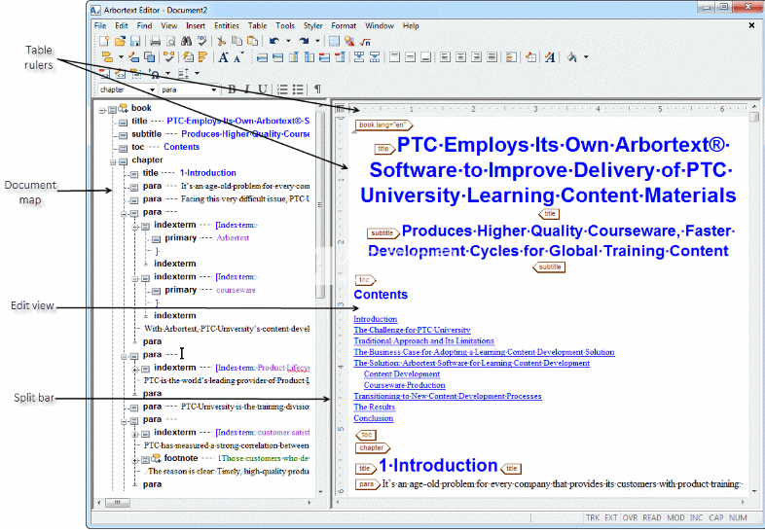Insert an equation with the square-root icon
The height and width of the screenshot is (532, 765).
pyautogui.click(x=365, y=41)
